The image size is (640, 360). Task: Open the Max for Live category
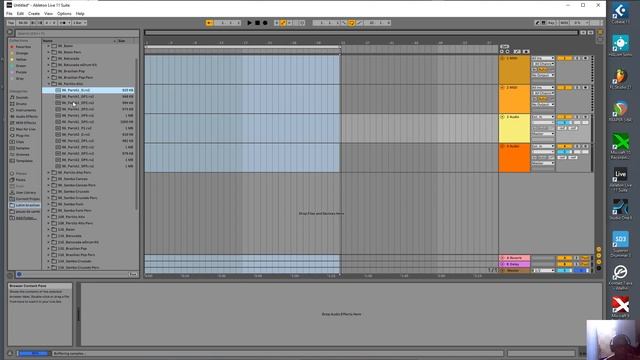click(26, 129)
